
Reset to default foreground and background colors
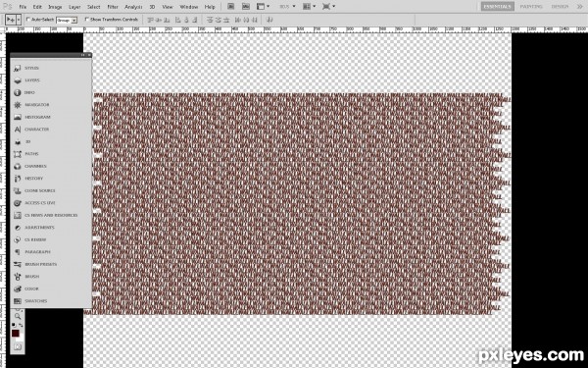pyautogui.click(x=14, y=325)
